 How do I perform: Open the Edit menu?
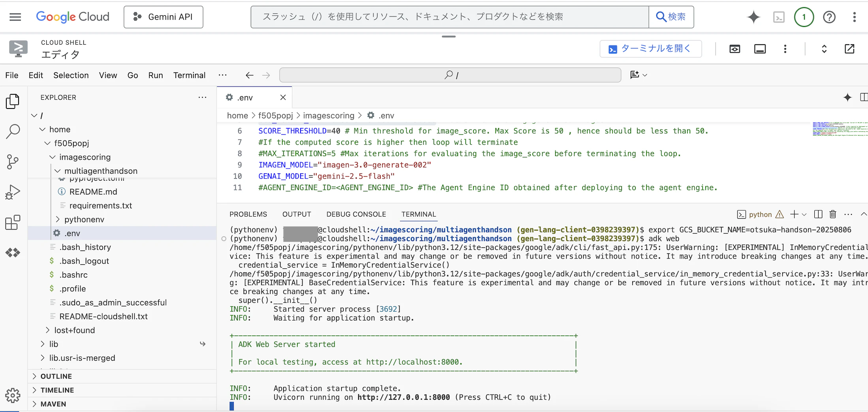pyautogui.click(x=36, y=75)
